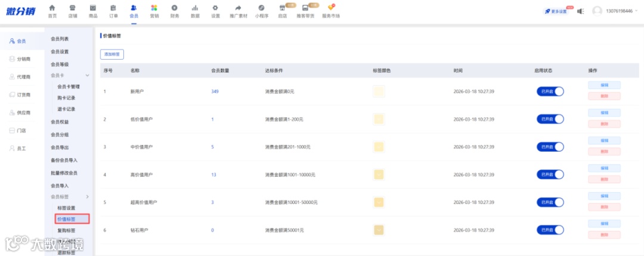Open 会员卡管理 menu item
This screenshot has width=644, height=256.
pyautogui.click(x=69, y=87)
